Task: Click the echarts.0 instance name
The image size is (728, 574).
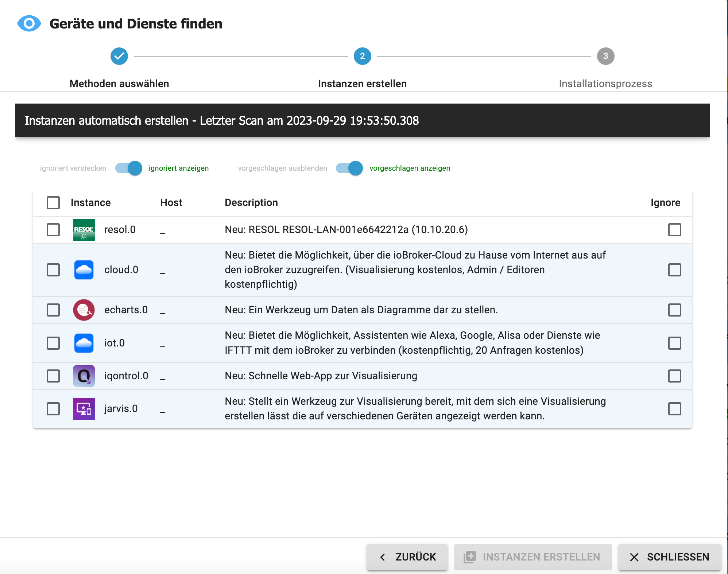Action: point(126,310)
